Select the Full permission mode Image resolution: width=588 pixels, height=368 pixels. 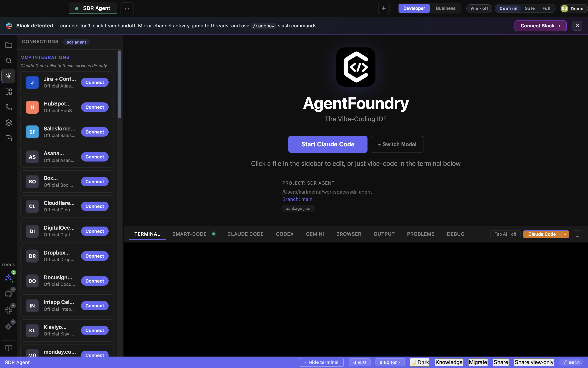pos(546,8)
